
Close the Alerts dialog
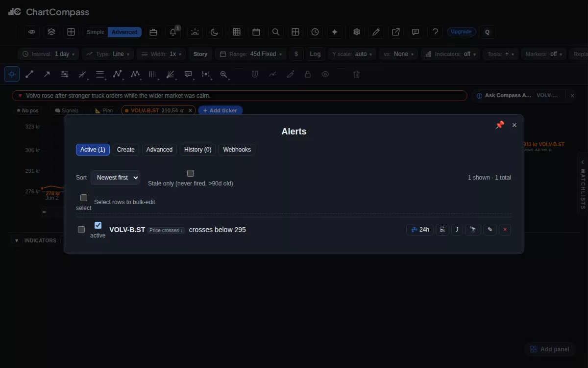tap(514, 125)
